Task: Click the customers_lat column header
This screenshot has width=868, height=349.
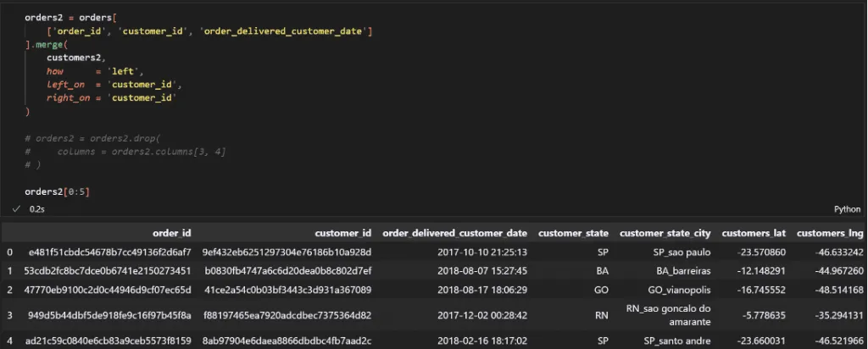Action: coord(754,234)
